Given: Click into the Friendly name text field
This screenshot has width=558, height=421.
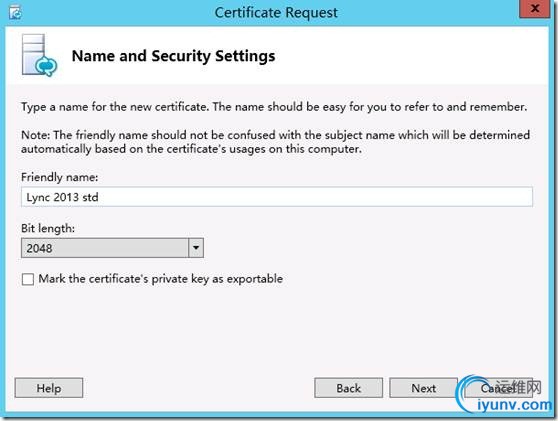Looking at the screenshot, I should [277, 197].
